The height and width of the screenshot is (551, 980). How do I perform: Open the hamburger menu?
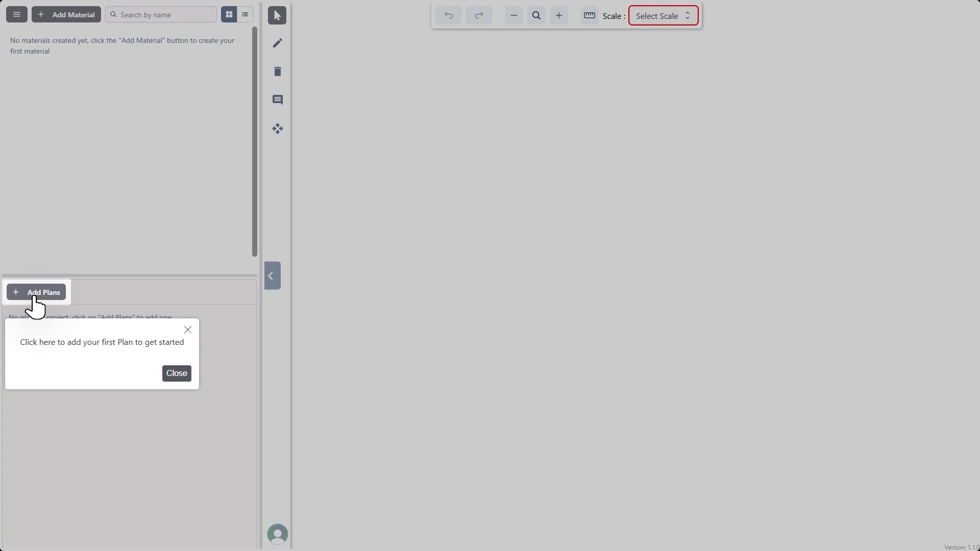pyautogui.click(x=17, y=15)
